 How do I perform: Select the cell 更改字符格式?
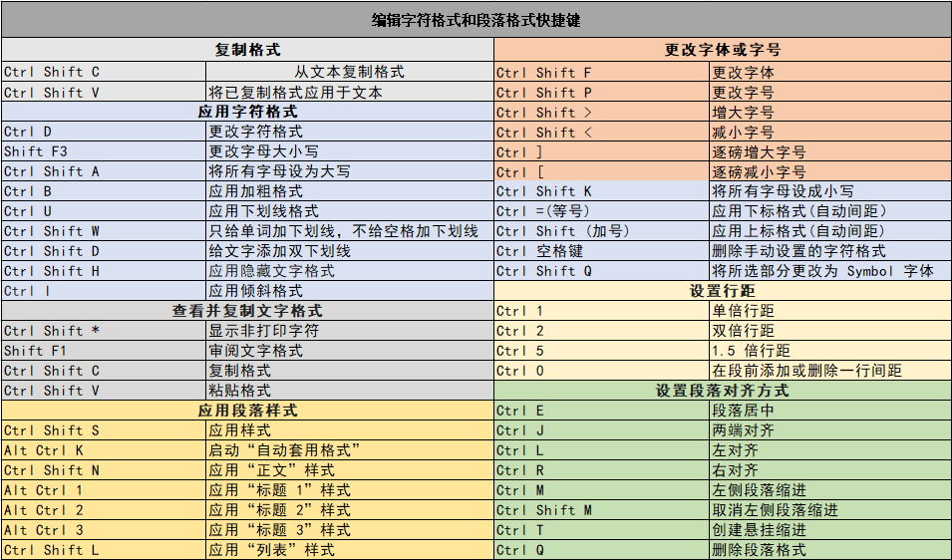[x=350, y=132]
